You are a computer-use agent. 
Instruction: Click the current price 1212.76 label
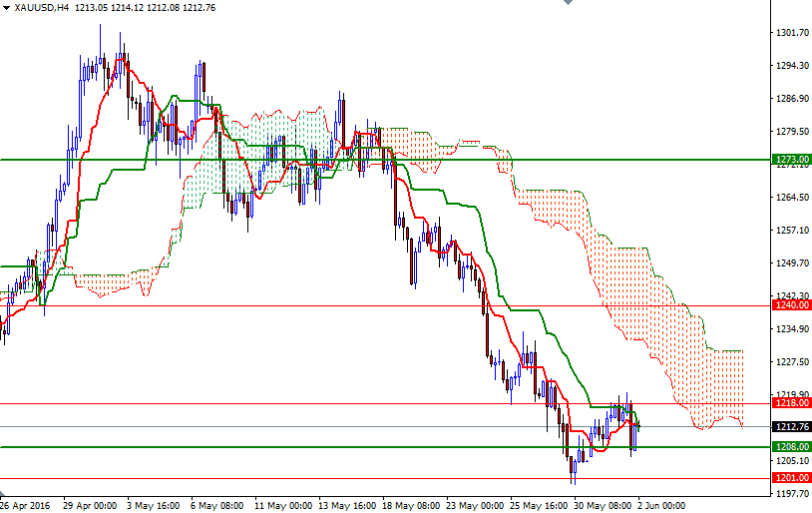click(x=791, y=427)
